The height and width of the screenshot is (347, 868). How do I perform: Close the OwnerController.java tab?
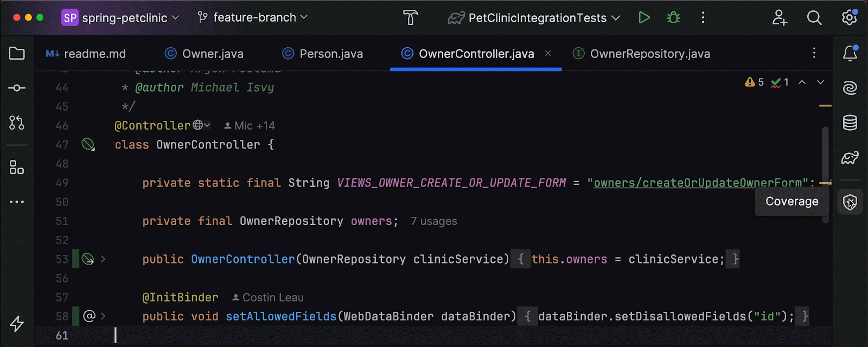(548, 53)
